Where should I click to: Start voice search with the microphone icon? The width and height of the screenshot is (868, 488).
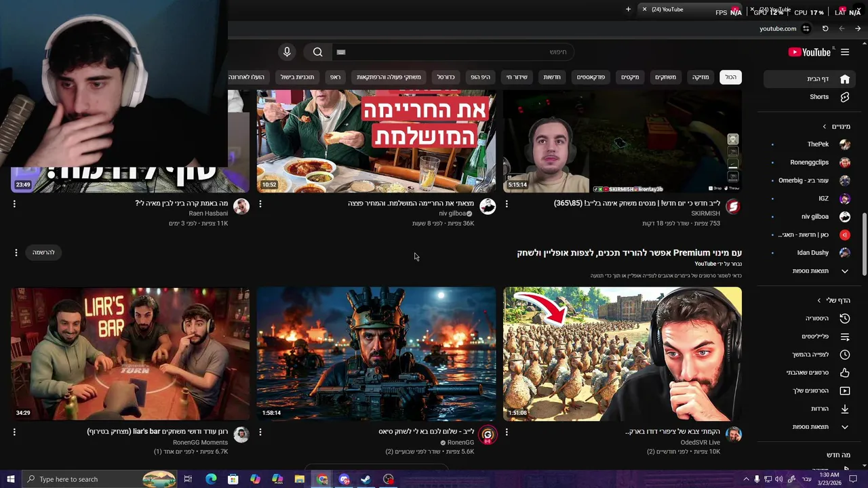tap(287, 52)
